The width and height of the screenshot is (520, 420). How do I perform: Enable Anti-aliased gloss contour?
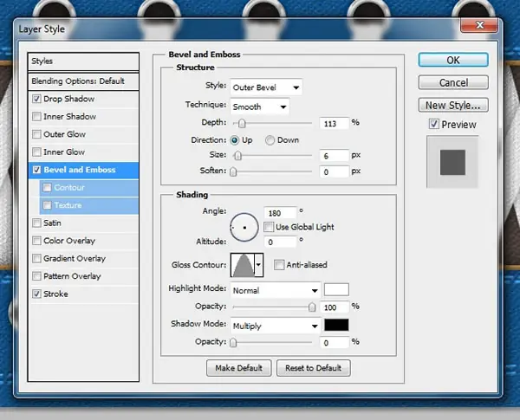tap(279, 265)
